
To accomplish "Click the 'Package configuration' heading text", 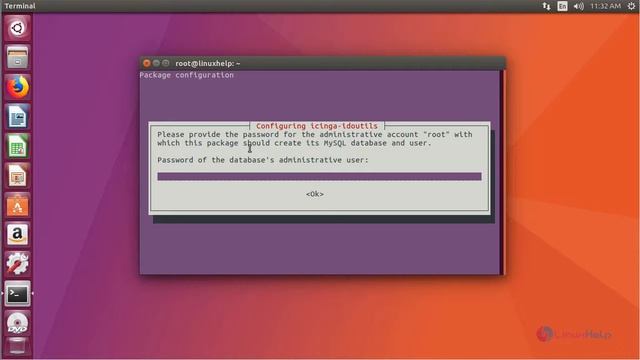I will [187, 75].
